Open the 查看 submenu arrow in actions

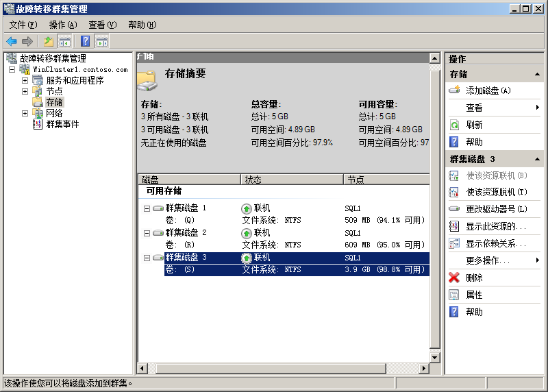[x=538, y=108]
